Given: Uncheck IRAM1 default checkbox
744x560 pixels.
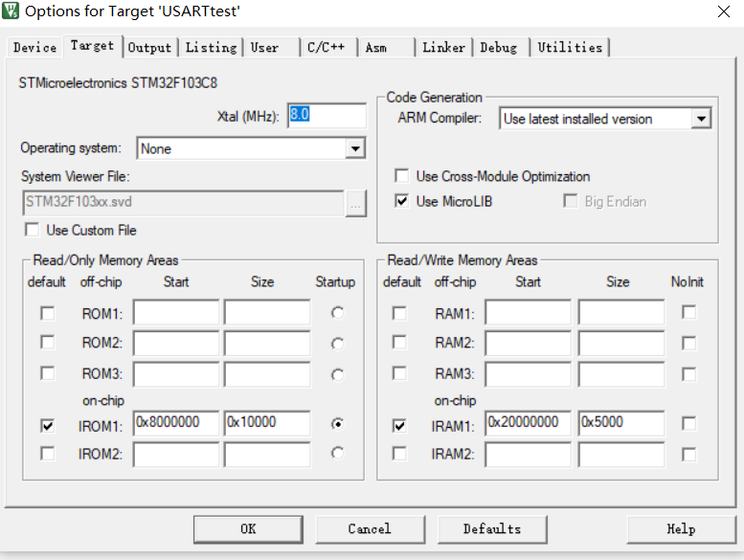Looking at the screenshot, I should (399, 426).
